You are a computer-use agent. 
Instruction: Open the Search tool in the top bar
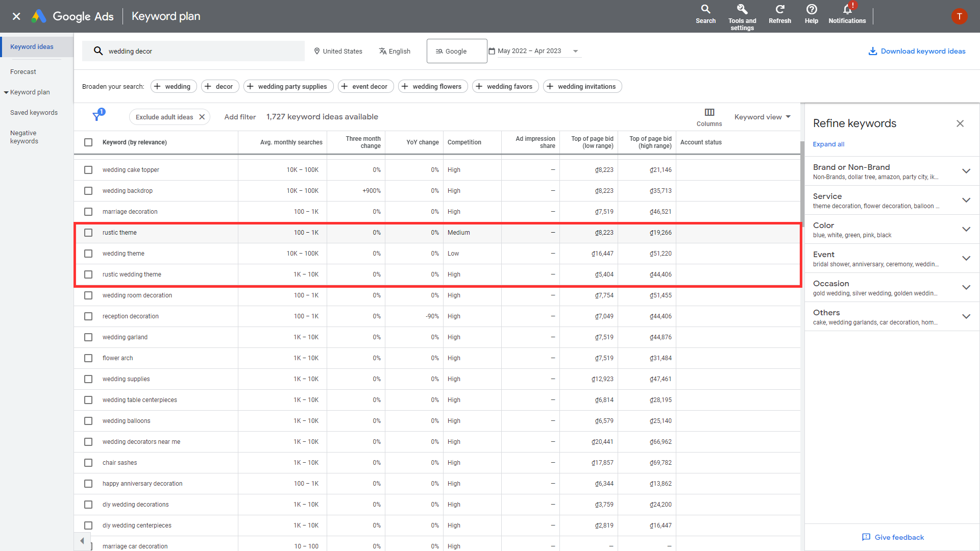tap(705, 14)
